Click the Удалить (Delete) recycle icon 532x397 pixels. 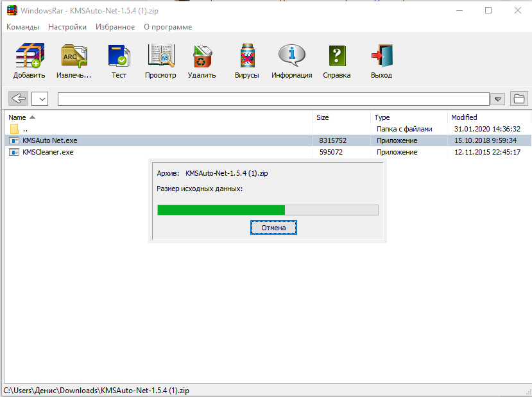(202, 56)
